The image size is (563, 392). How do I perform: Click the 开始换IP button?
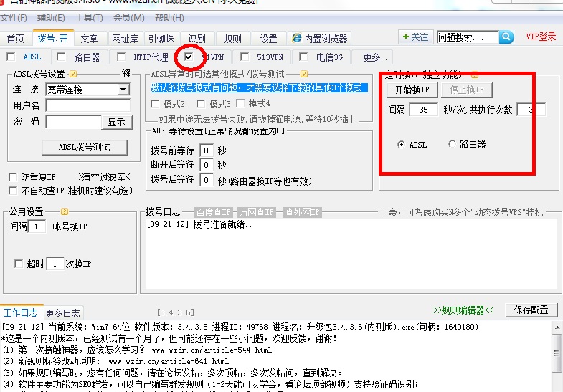tap(412, 90)
